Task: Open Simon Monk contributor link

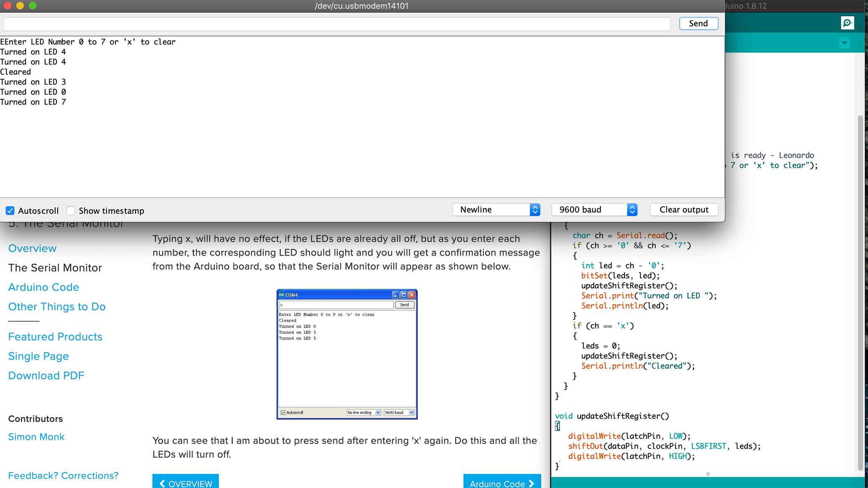Action: (x=36, y=437)
